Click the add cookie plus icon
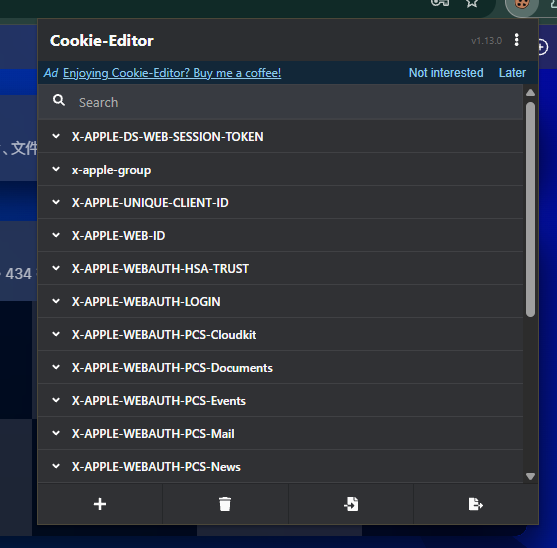557x548 pixels. pyautogui.click(x=100, y=504)
